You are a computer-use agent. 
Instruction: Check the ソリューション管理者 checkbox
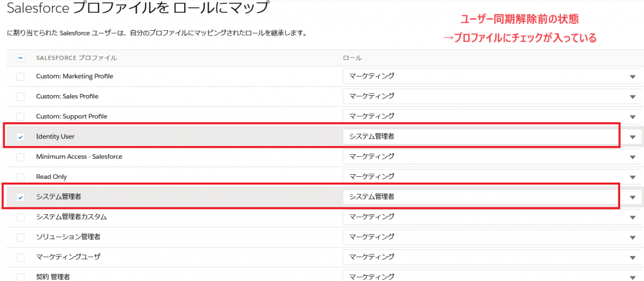pos(20,237)
